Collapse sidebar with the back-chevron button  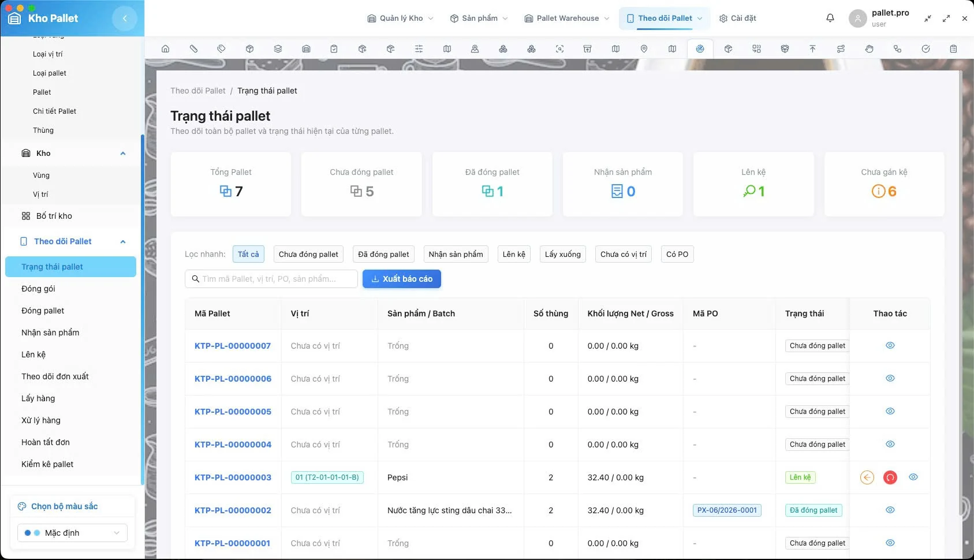coord(125,18)
